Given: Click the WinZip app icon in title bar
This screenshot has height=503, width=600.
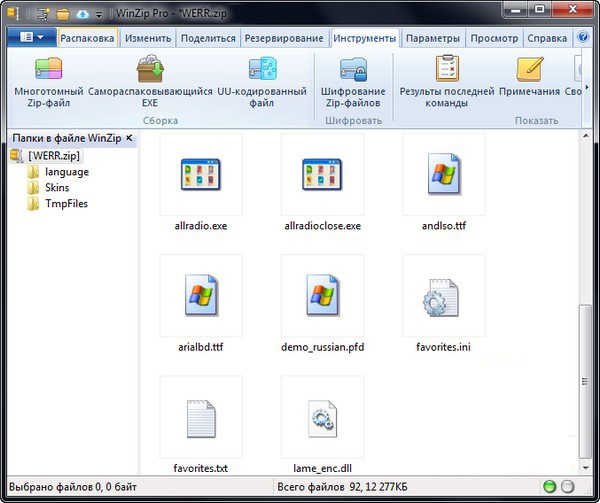Looking at the screenshot, I should tap(14, 14).
